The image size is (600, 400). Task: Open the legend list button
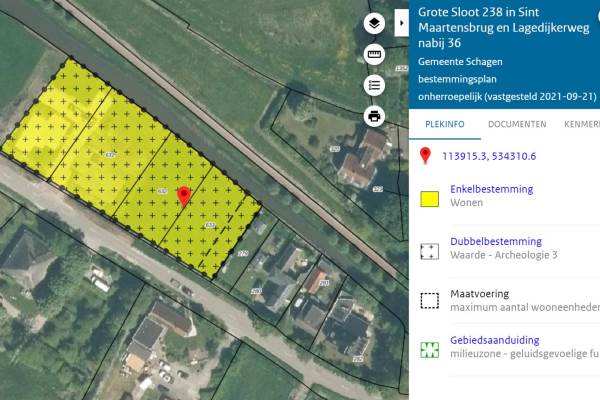point(375,85)
